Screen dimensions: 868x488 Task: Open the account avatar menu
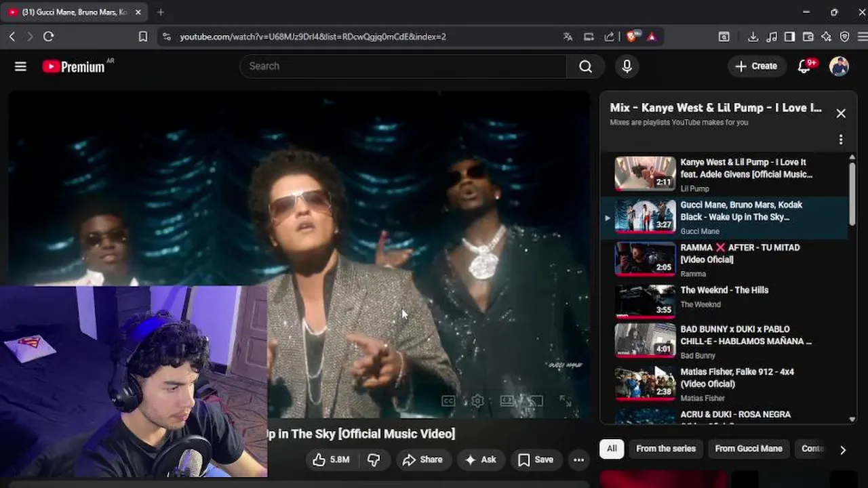[840, 66]
